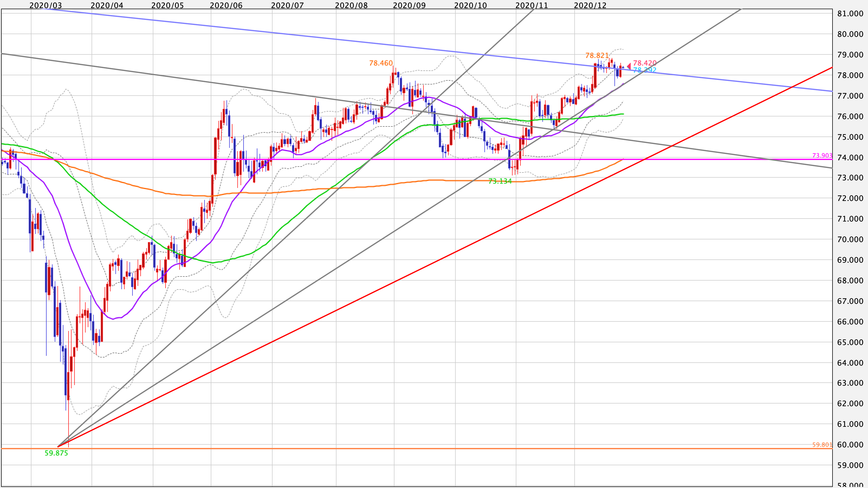
Task: Click the green 73.134 low annotation
Action: 500,181
